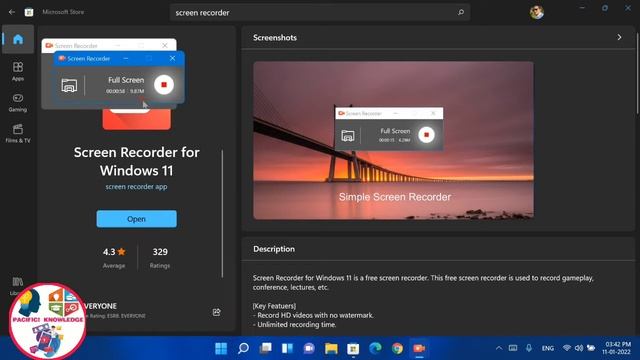Image resolution: width=640 pixels, height=360 pixels.
Task: Click the screen recorder search field
Action: pos(320,13)
